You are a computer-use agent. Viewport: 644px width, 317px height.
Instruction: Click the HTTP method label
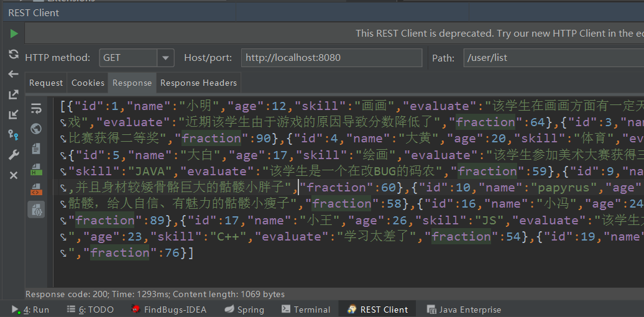(57, 58)
